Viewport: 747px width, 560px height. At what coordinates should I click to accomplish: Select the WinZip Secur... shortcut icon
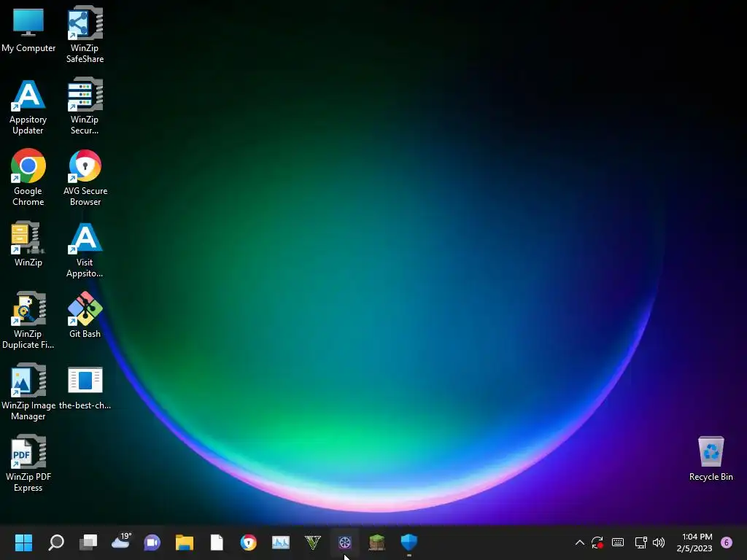point(85,106)
